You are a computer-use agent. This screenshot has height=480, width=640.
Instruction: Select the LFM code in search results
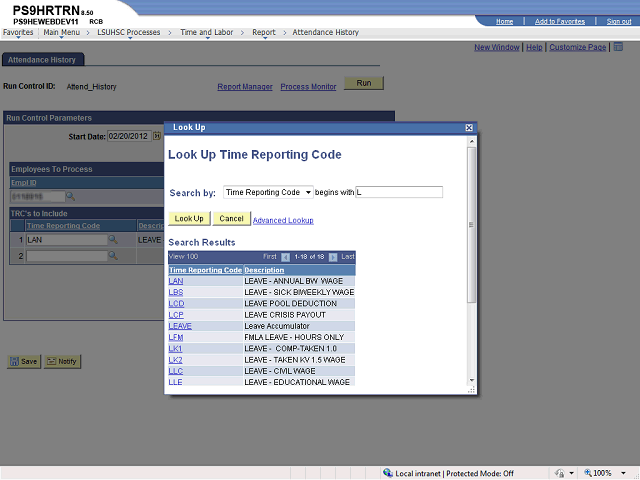coord(176,337)
